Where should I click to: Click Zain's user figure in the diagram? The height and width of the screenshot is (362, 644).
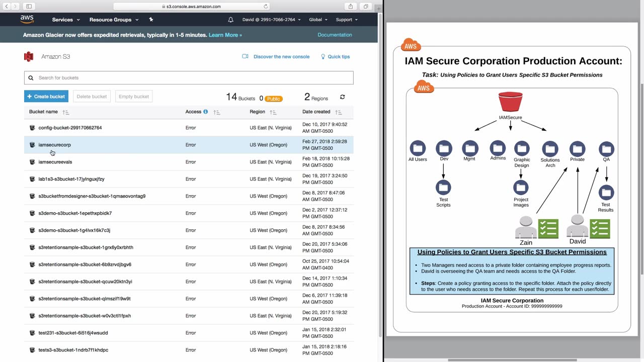point(526,227)
